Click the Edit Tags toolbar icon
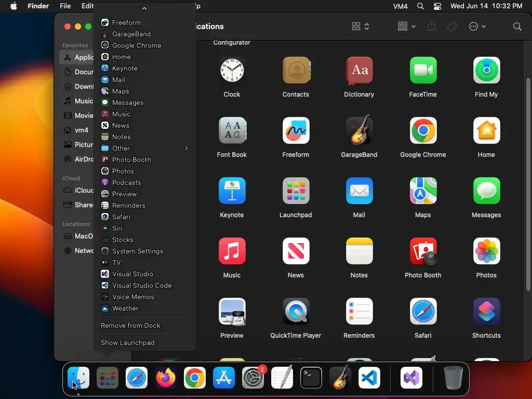This screenshot has height=399, width=532. click(x=451, y=26)
